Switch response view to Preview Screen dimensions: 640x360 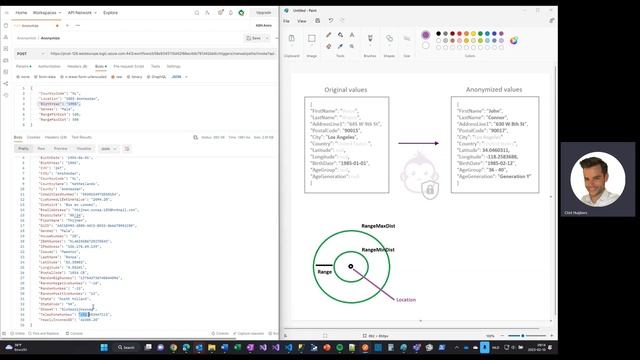click(60, 149)
